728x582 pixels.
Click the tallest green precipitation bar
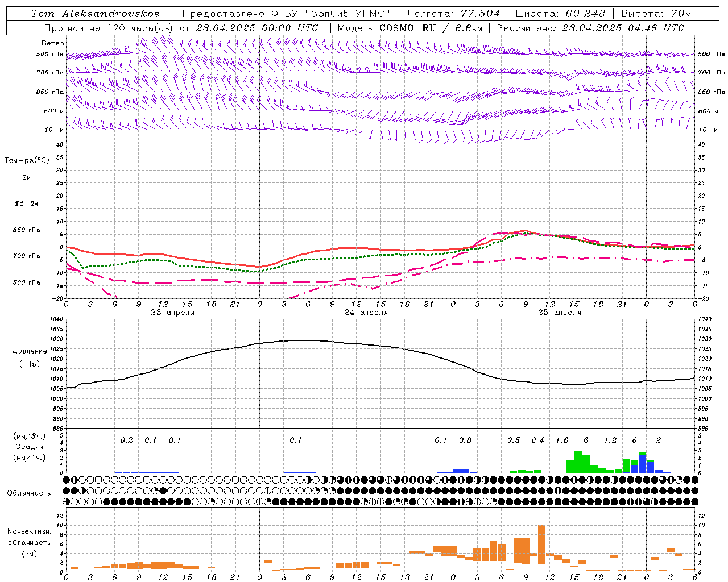pyautogui.click(x=578, y=462)
